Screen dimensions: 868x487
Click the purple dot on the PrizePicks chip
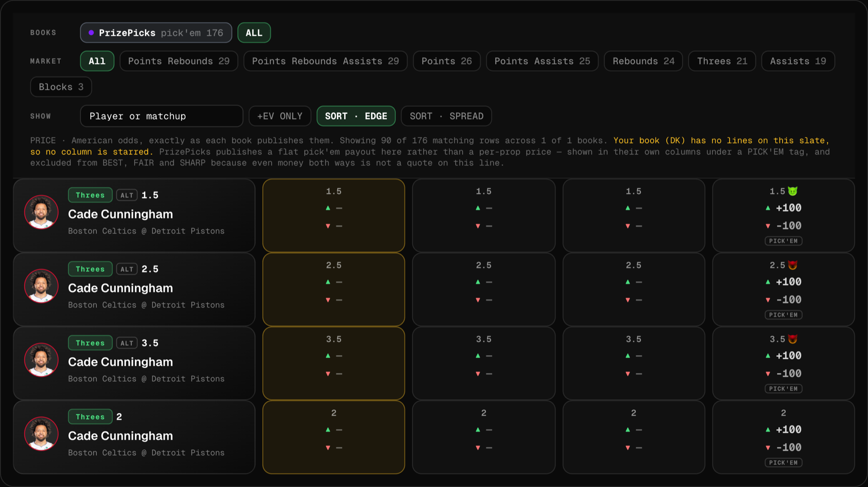click(91, 33)
